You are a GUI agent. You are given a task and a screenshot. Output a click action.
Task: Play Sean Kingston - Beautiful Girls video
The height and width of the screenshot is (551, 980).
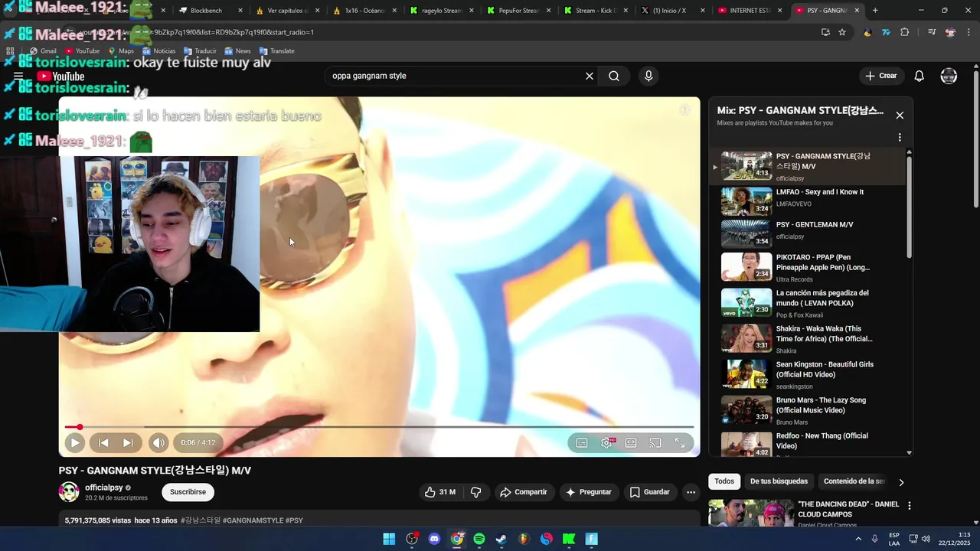pos(808,374)
